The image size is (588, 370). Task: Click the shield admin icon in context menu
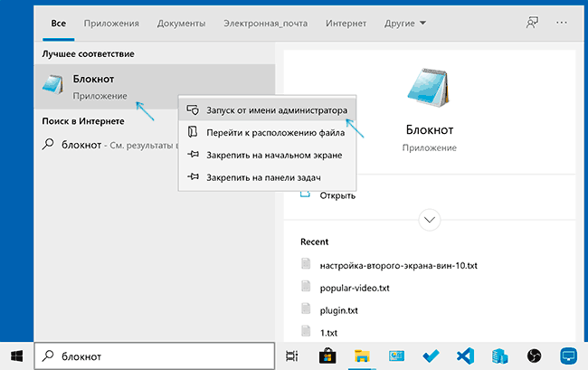point(193,109)
